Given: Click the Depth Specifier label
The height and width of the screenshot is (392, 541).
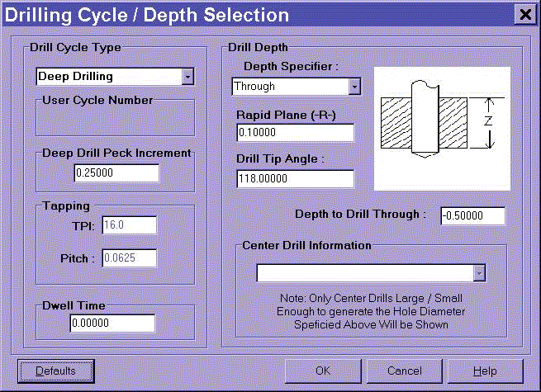Looking at the screenshot, I should (291, 66).
